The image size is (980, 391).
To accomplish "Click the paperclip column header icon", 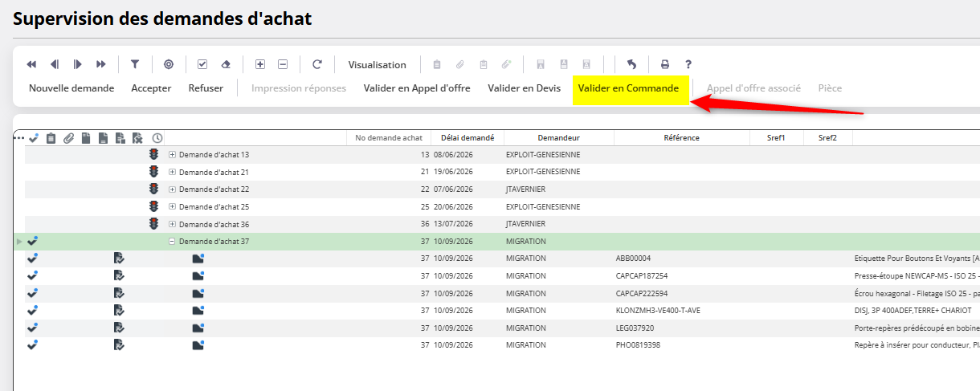I will point(68,138).
